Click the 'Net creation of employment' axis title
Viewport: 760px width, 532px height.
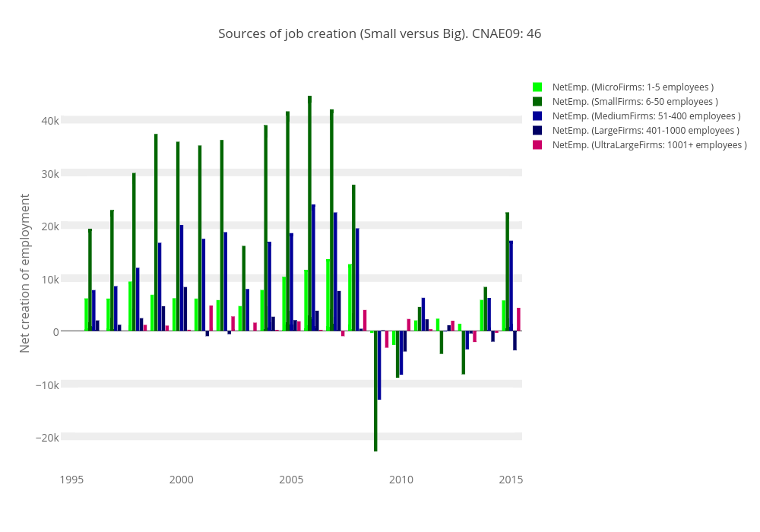coord(25,273)
